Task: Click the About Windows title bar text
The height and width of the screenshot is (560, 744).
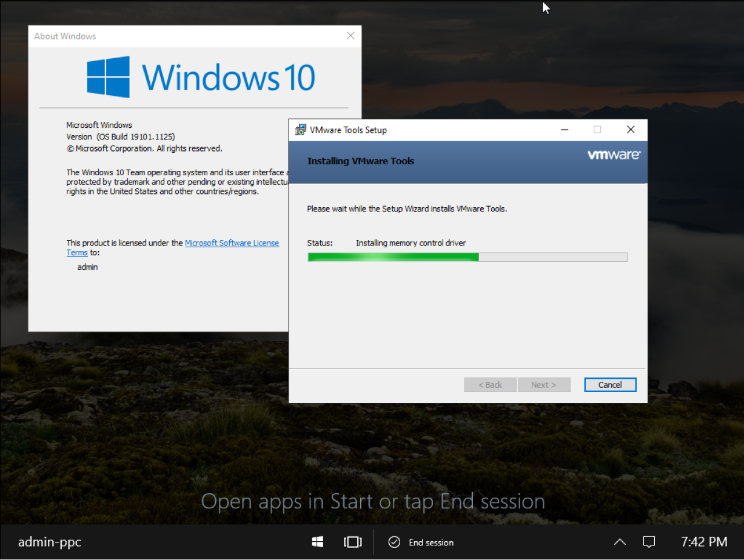Action: (x=65, y=36)
